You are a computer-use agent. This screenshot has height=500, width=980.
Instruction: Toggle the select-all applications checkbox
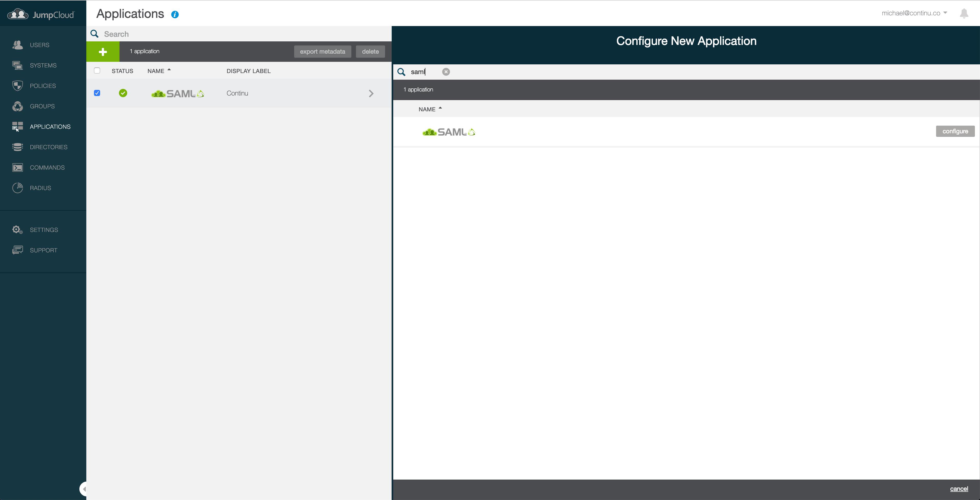(x=97, y=70)
